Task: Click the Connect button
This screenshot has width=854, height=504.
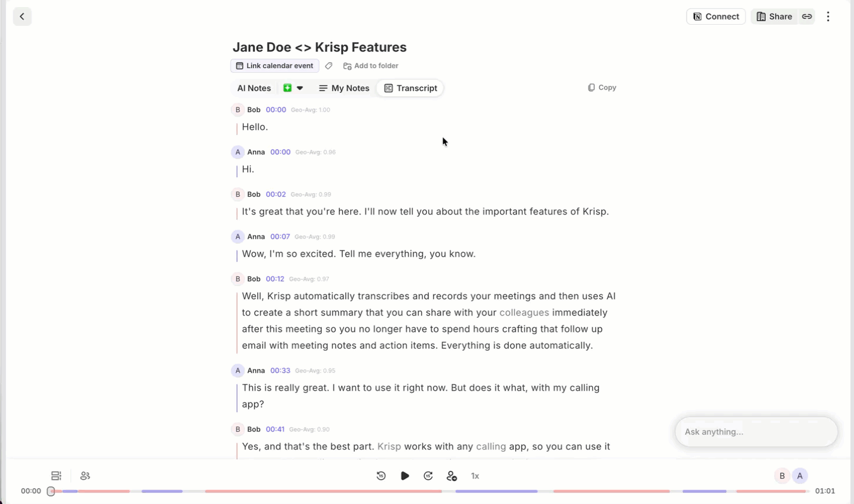Action: [x=716, y=16]
